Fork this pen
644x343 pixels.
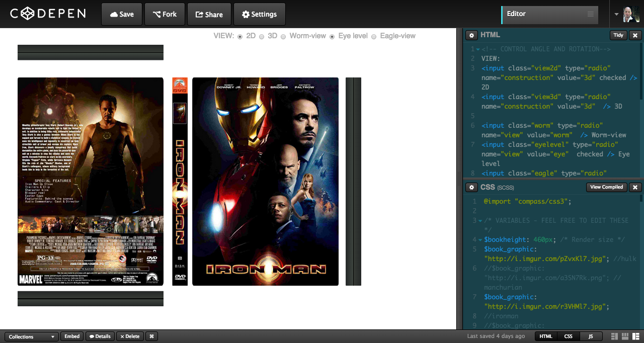pos(165,14)
